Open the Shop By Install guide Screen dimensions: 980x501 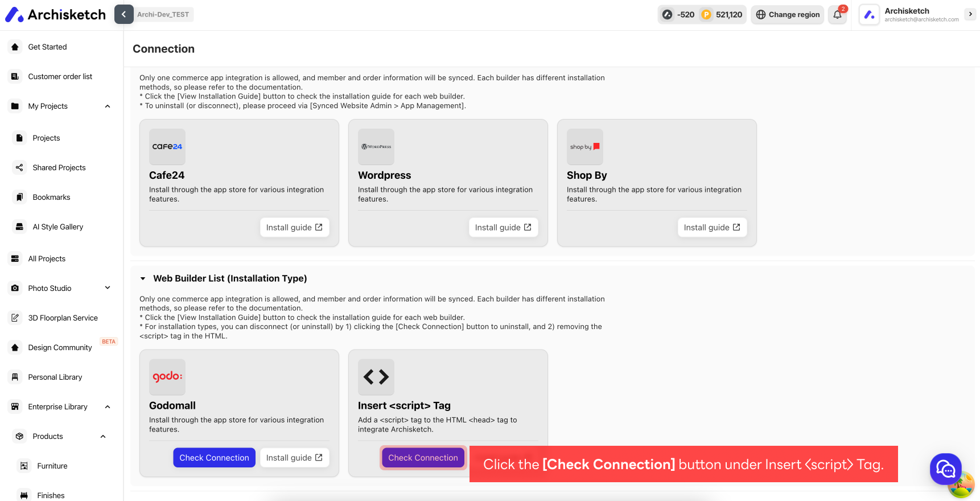(712, 227)
